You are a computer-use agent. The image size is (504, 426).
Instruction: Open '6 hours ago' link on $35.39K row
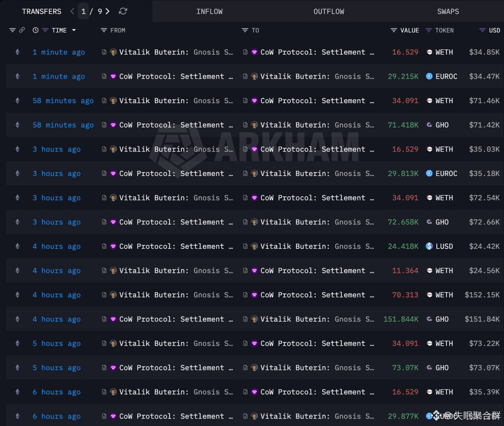pos(57,392)
